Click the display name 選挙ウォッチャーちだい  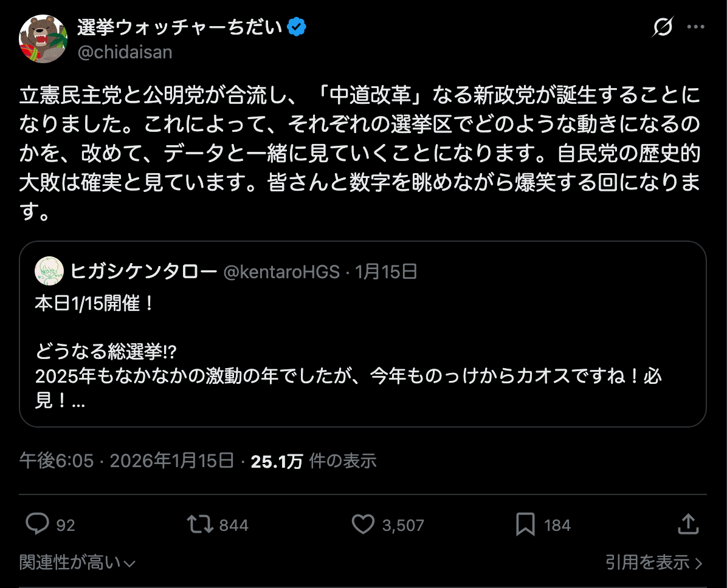[180, 27]
